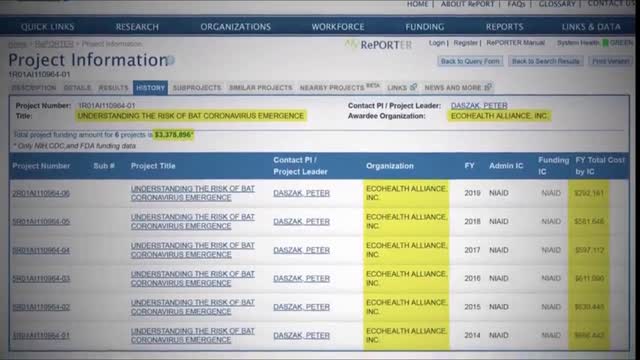This screenshot has height=360, width=640.
Task: Sort by the FY column header
Action: [x=469, y=166]
